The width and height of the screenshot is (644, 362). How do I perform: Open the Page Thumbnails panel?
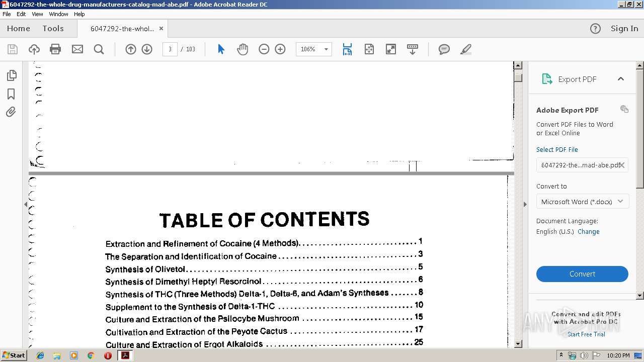point(11,75)
